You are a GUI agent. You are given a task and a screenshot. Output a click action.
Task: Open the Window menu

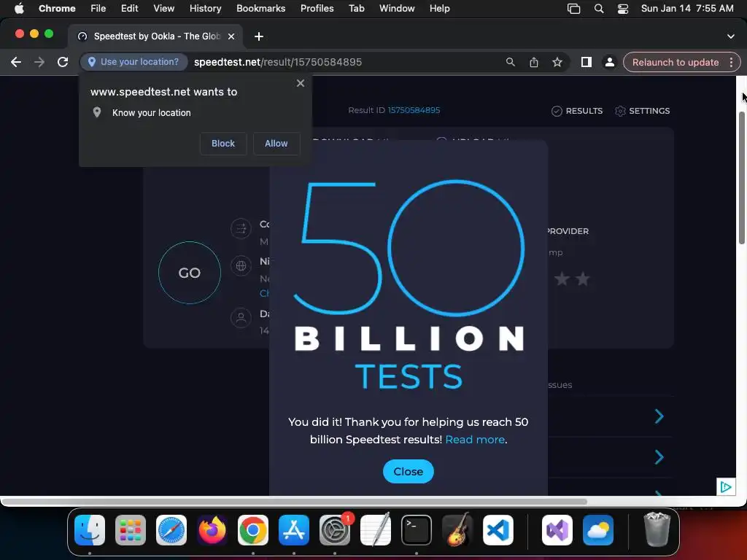click(x=397, y=9)
